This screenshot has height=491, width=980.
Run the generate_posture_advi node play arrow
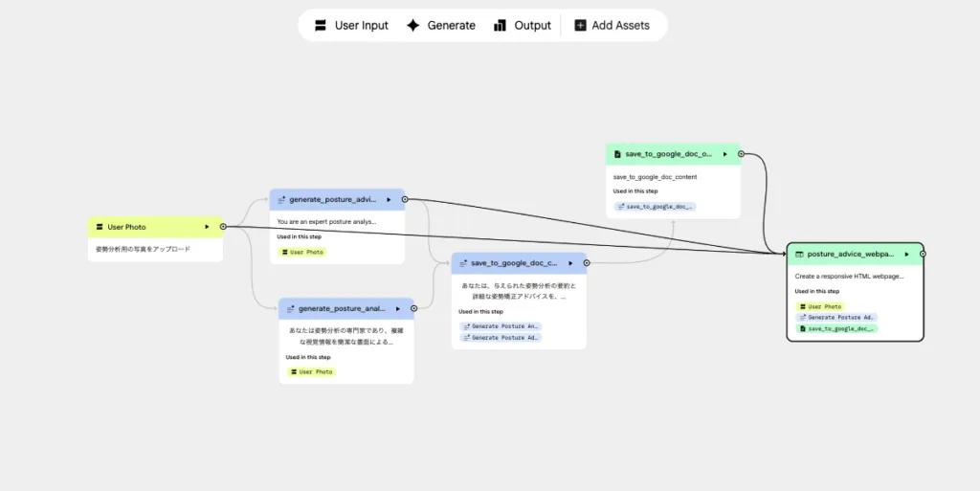pyautogui.click(x=389, y=200)
